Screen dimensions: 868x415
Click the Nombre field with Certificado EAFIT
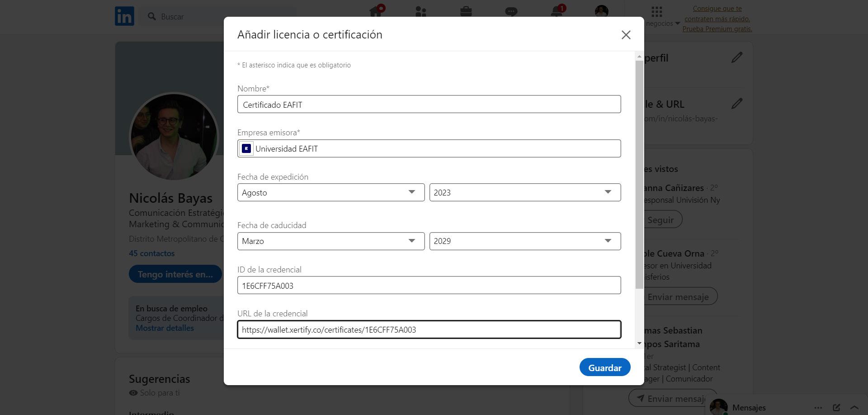[429, 105]
